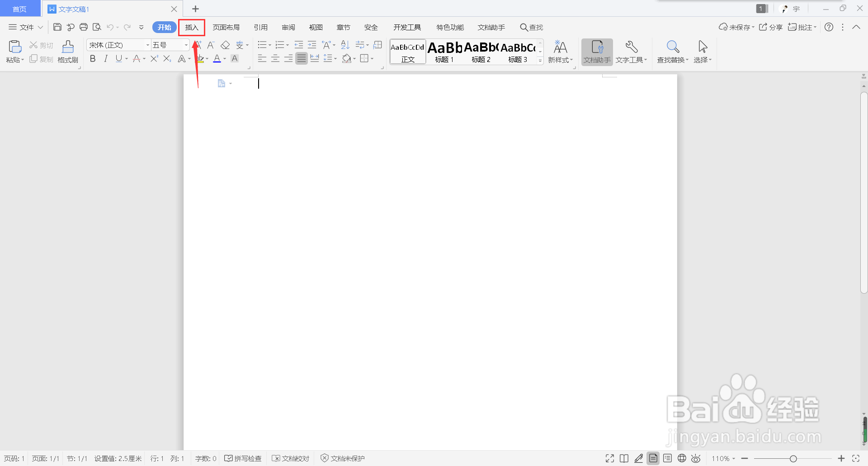Toggle Italic formatting
This screenshot has width=868, height=466.
pyautogui.click(x=106, y=58)
